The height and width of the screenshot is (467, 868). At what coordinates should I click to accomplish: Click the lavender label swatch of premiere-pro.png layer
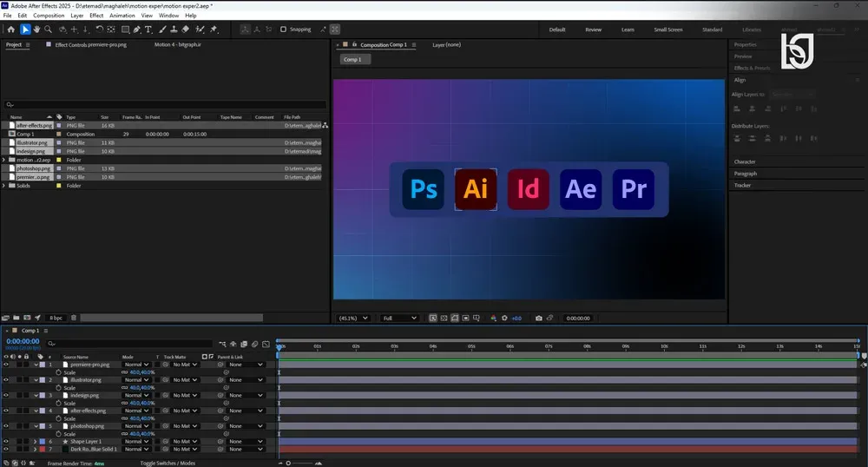[42, 365]
